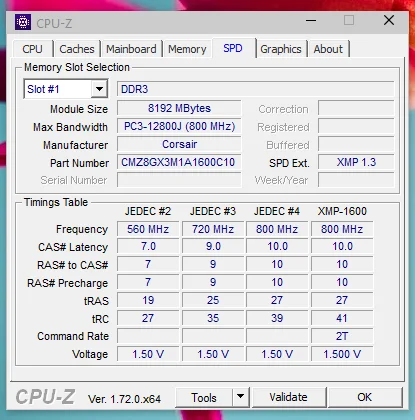Click the empty Serial Number field

pyautogui.click(x=179, y=180)
